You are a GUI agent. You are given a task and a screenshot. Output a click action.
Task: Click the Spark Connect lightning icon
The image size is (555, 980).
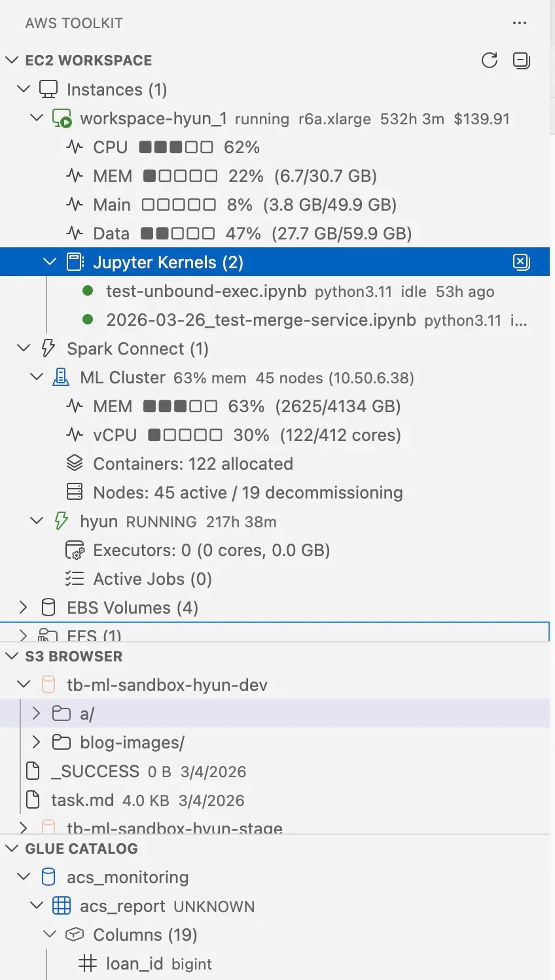tap(48, 349)
